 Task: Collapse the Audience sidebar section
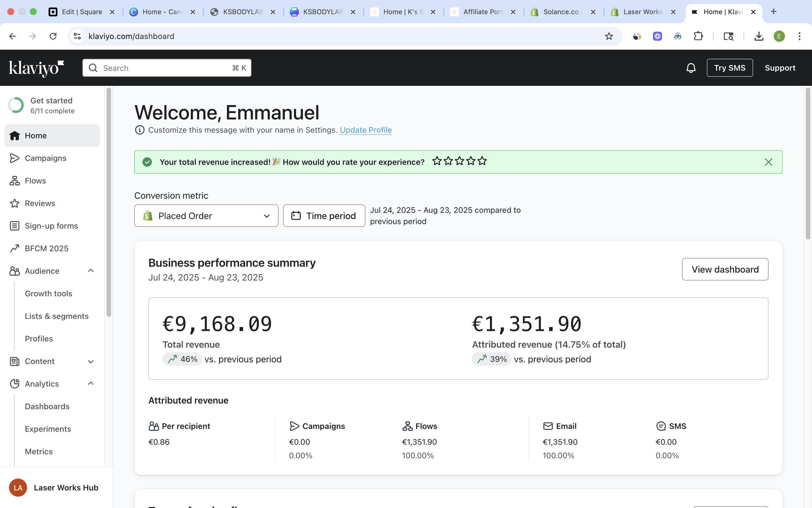pyautogui.click(x=91, y=271)
